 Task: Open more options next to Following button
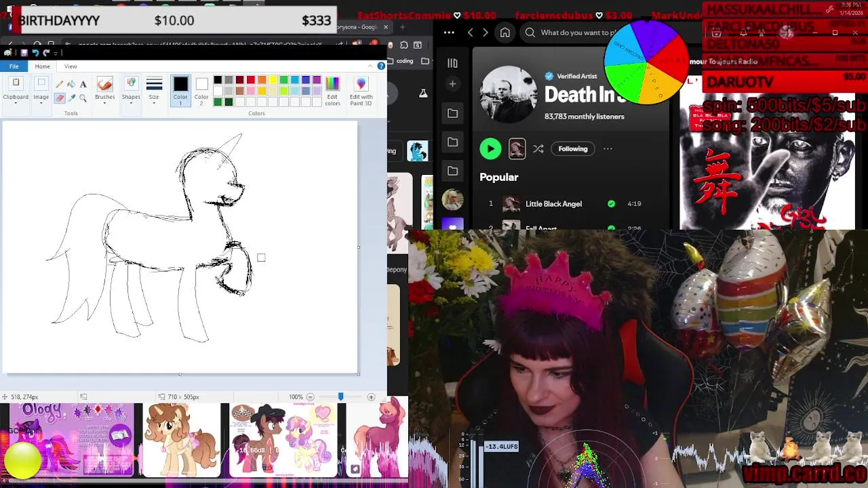[608, 149]
